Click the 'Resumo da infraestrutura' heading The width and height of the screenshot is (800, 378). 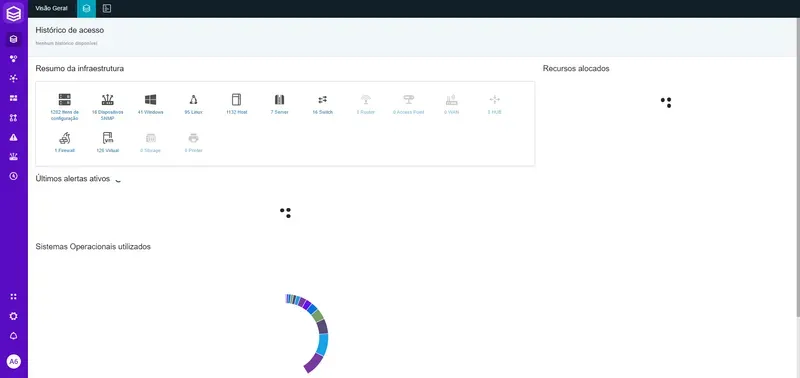(x=80, y=68)
